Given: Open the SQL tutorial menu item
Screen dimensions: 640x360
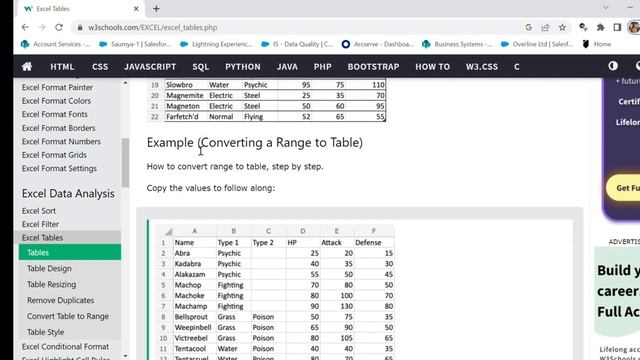Looking at the screenshot, I should (x=200, y=67).
